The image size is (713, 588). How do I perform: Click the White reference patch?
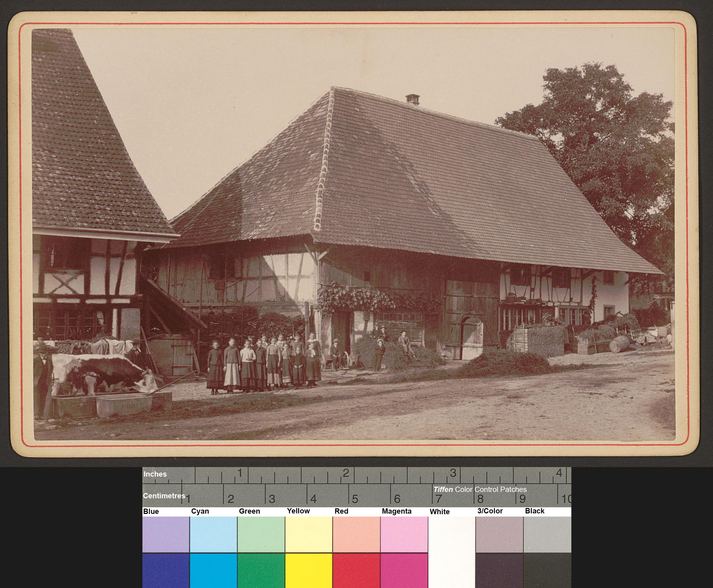452,552
